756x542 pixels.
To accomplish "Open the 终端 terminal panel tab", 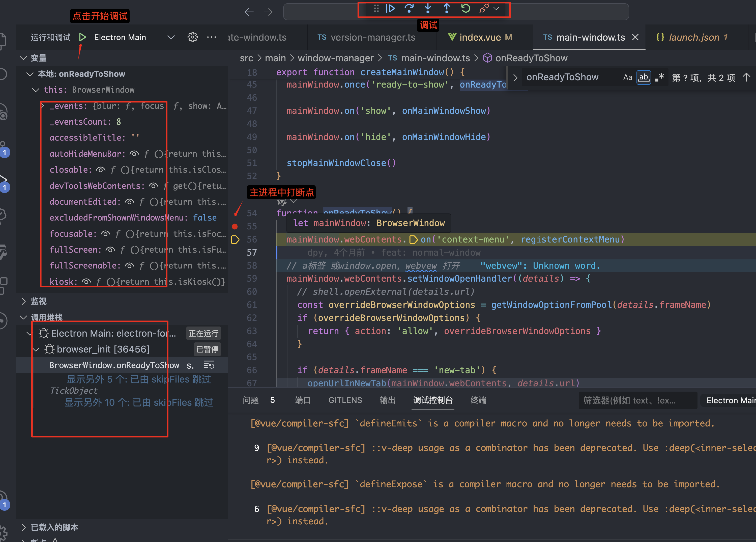I will pos(478,400).
